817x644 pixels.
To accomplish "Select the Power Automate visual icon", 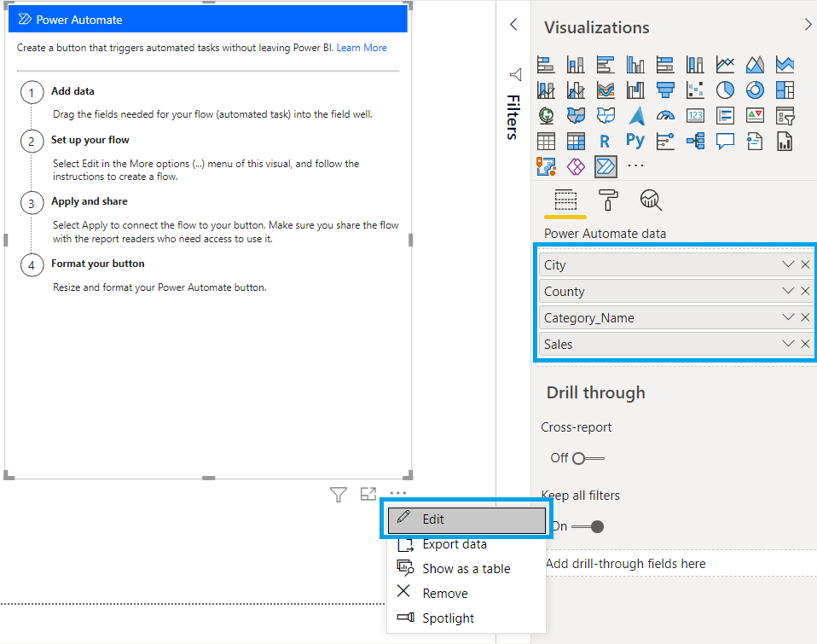I will pos(606,166).
